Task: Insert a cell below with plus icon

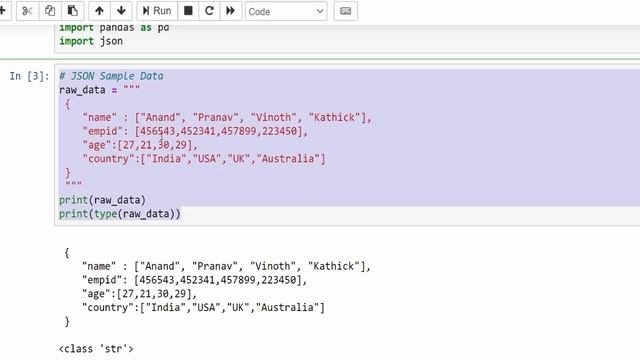Action: coord(3,11)
